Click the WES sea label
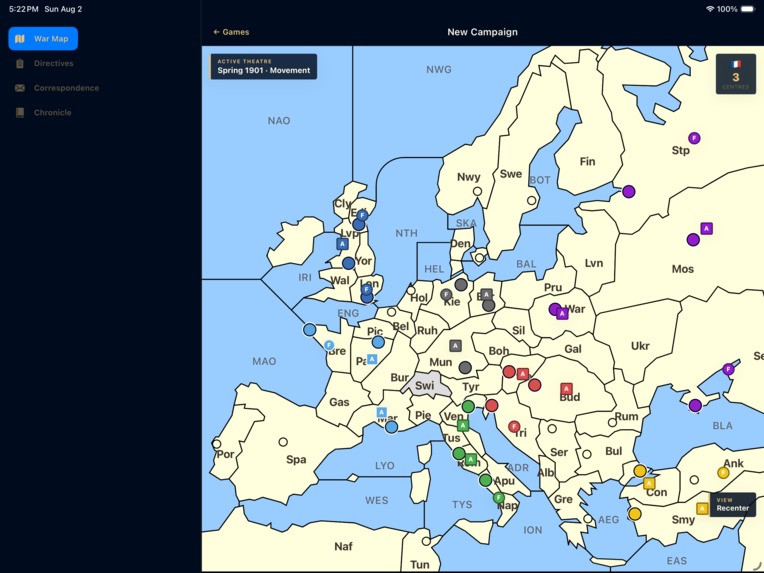Image resolution: width=764 pixels, height=573 pixels. point(377,500)
